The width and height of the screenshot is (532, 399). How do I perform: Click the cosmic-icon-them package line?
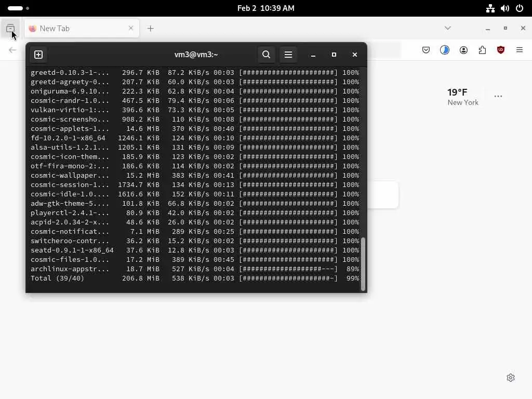(195, 157)
